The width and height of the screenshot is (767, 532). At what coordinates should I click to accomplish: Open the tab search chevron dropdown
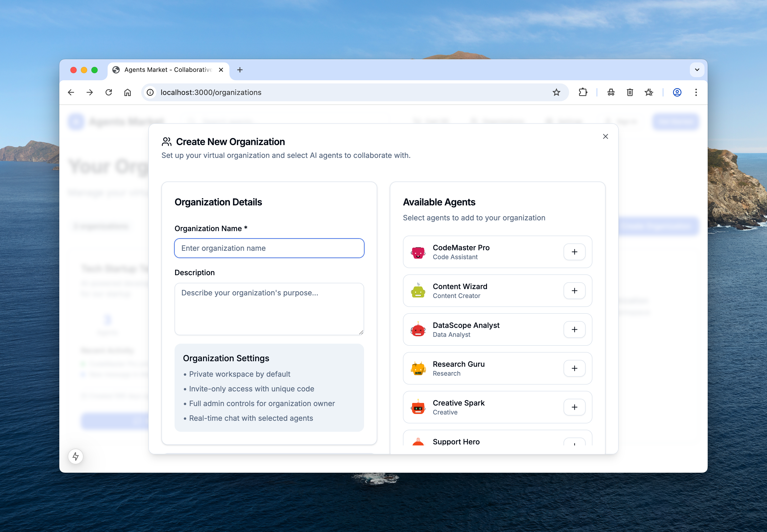(697, 70)
